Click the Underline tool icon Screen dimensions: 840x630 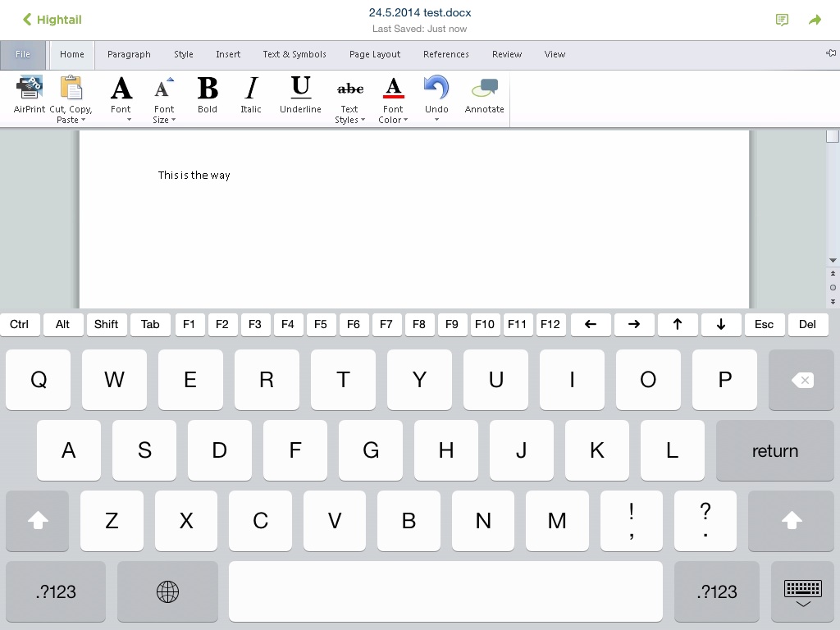tap(300, 89)
